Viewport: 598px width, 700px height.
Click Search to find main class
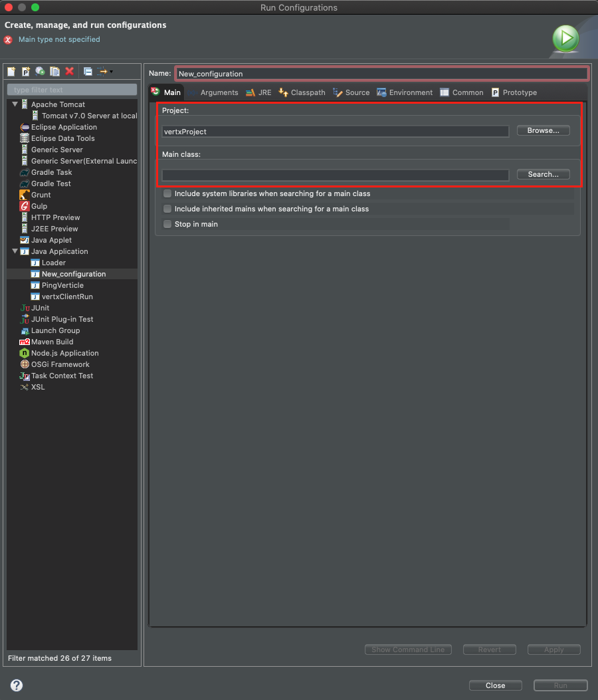tap(543, 174)
